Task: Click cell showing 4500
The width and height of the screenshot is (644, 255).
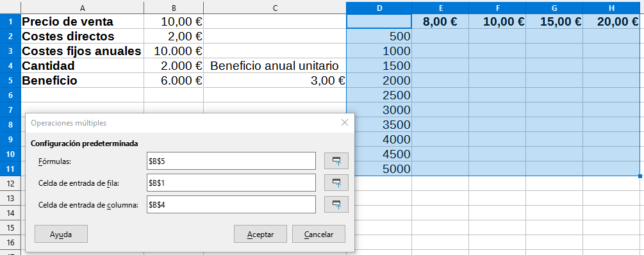Action: point(383,154)
